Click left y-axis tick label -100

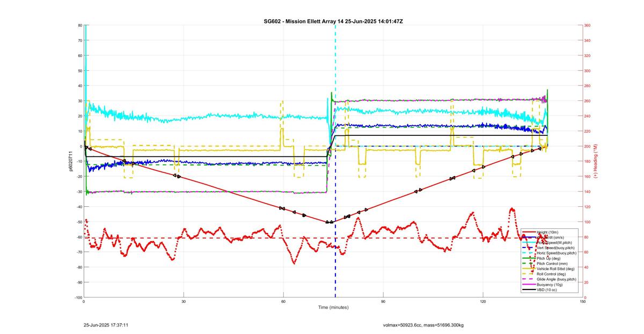[x=78, y=297]
